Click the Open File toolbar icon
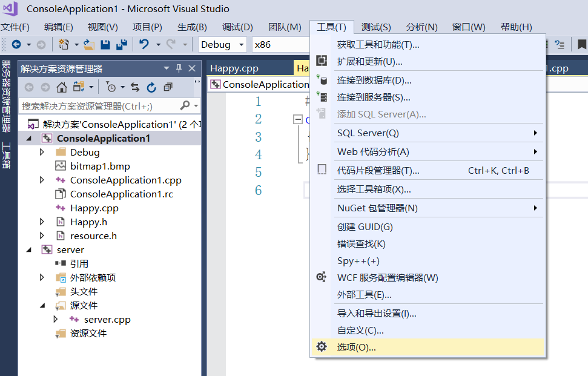The width and height of the screenshot is (588, 376). point(89,45)
